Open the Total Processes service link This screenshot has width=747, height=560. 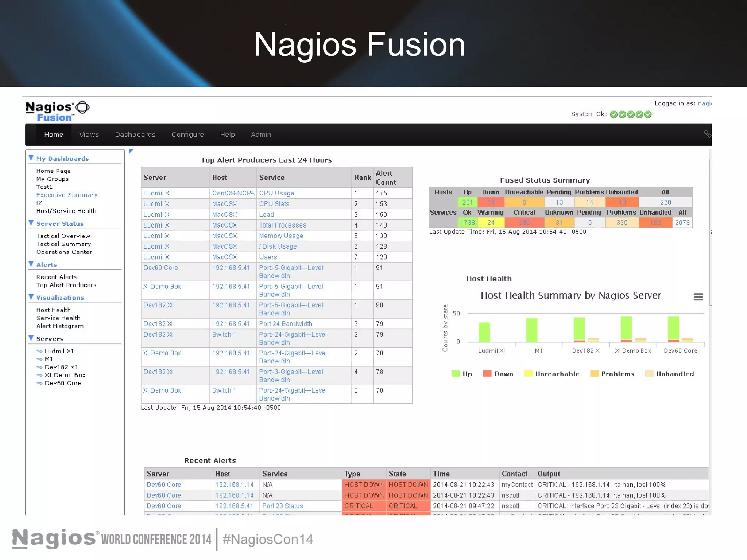283,225
